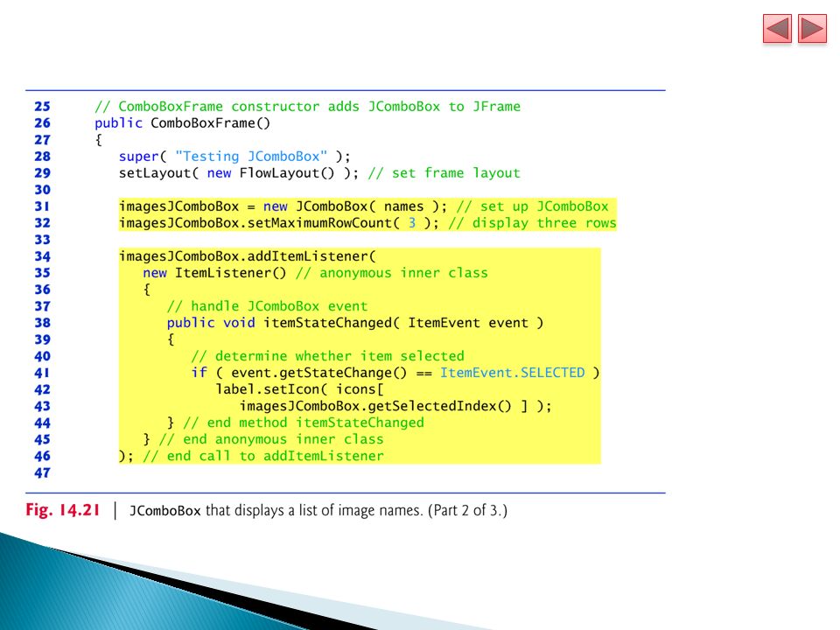Click line number 41

[x=42, y=373]
